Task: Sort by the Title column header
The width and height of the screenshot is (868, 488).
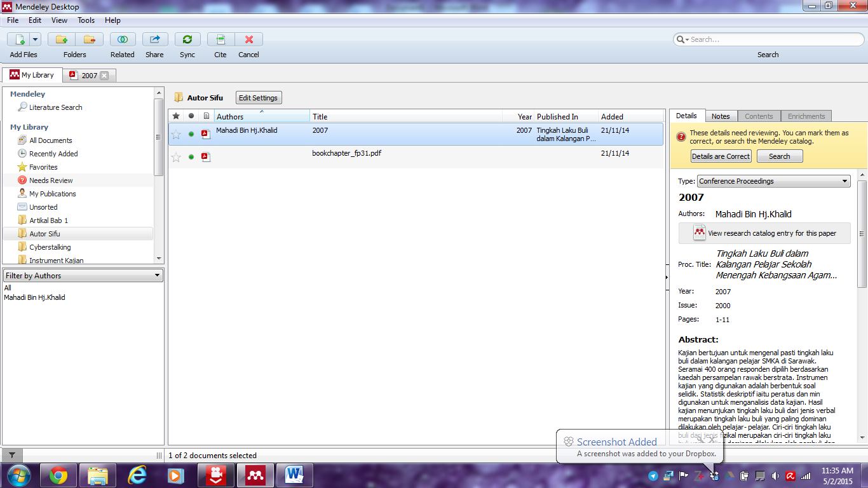Action: (x=405, y=116)
